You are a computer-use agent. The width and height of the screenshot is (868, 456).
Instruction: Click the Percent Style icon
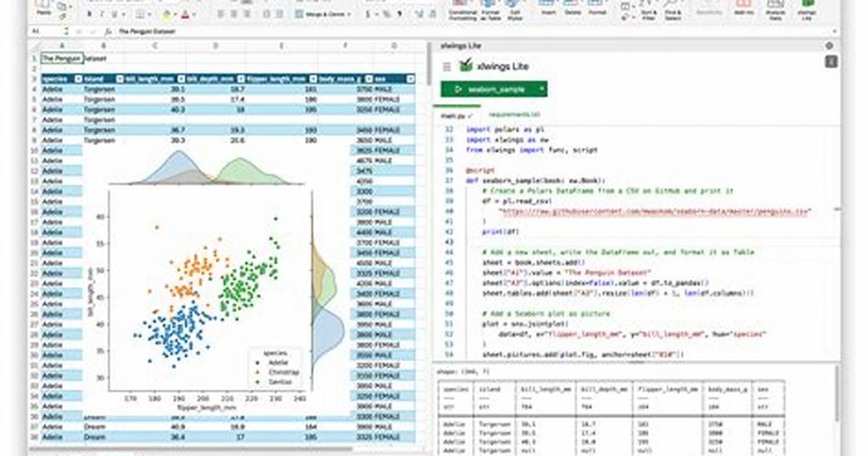[386, 15]
